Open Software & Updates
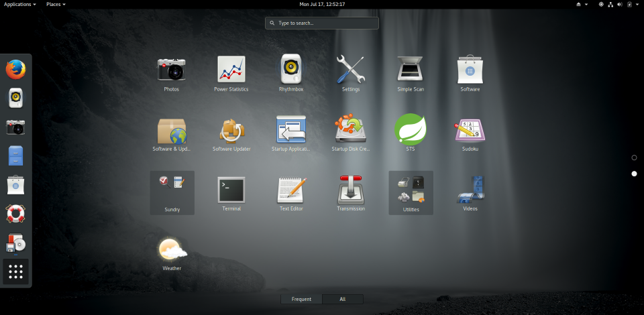Viewport: 644px width, 315px height. pos(172,134)
